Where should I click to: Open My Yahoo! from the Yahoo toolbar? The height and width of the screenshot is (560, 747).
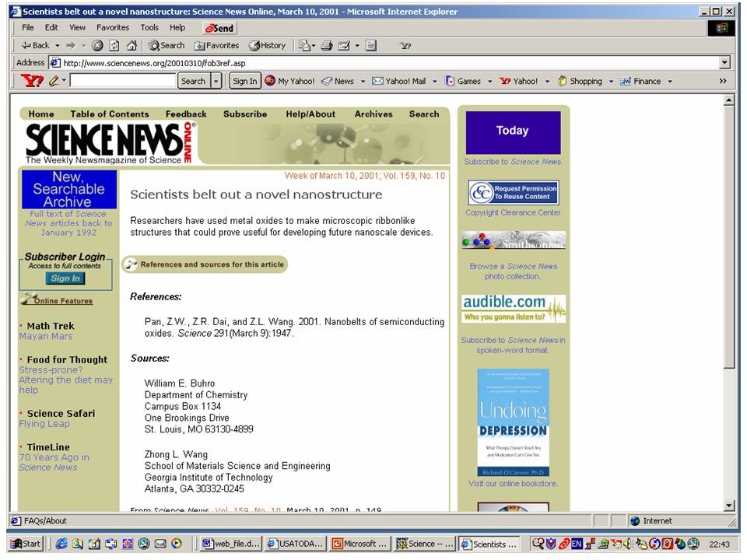tap(289, 81)
